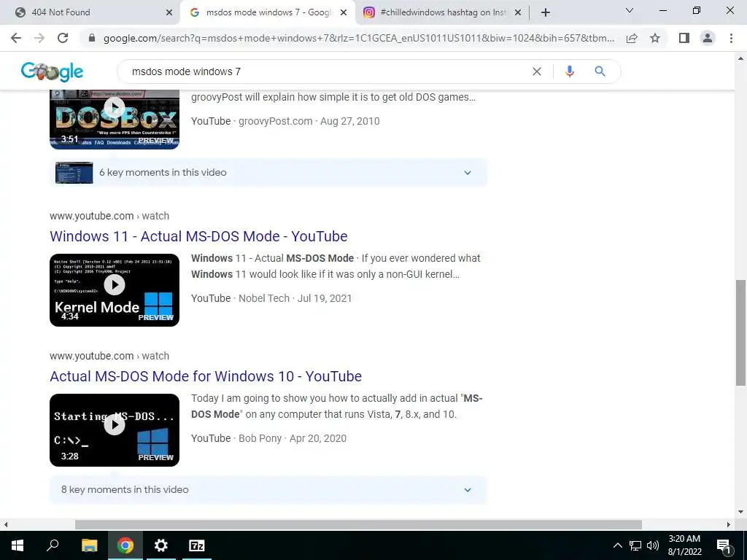The height and width of the screenshot is (560, 747).
Task: Click the groovyPost.com source text
Action: pyautogui.click(x=275, y=121)
